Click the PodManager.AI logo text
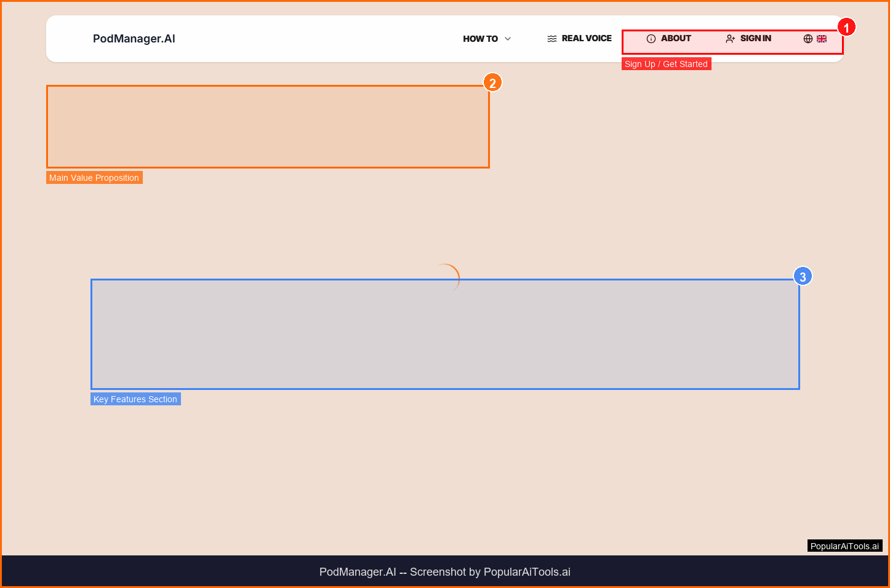The height and width of the screenshot is (588, 890). [134, 39]
